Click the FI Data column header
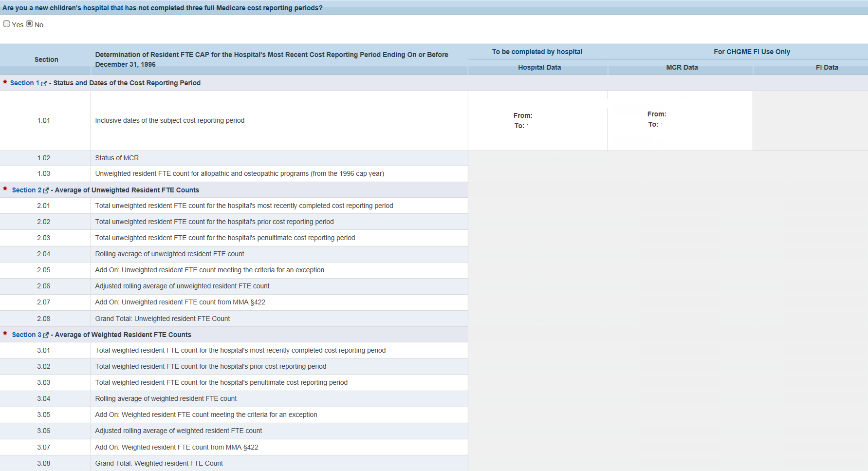Screen dimensions: 868x471 (x=827, y=68)
